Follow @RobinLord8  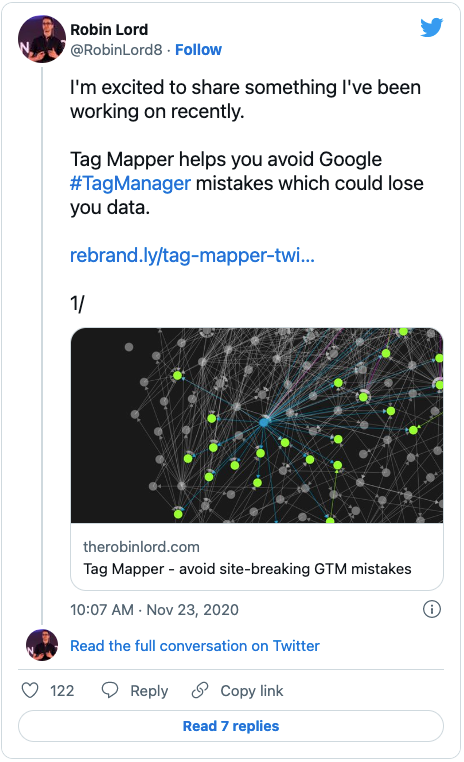(x=198, y=50)
